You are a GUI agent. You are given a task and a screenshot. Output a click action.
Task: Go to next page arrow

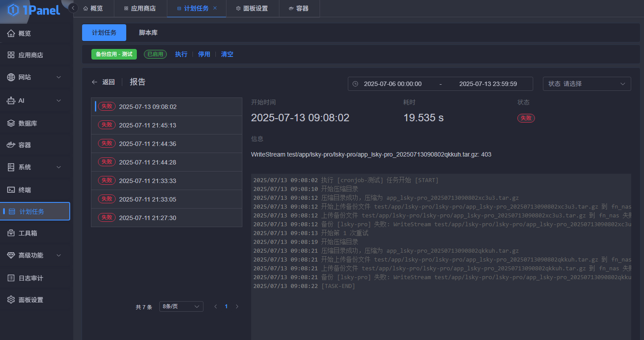point(237,306)
